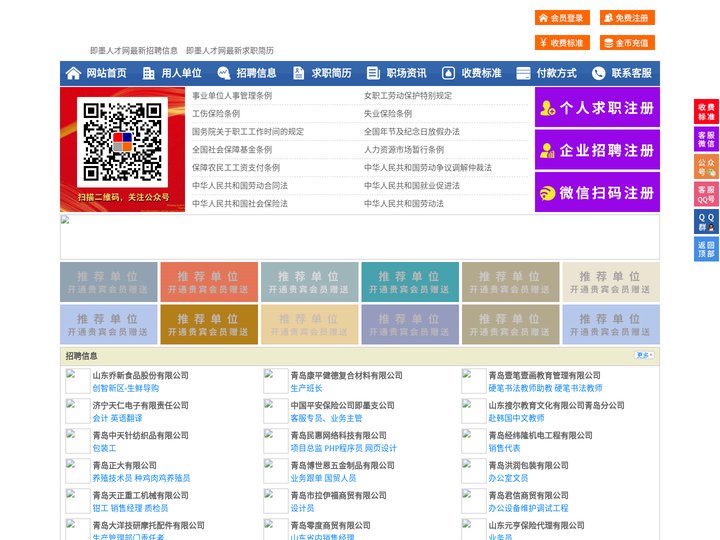The image size is (720, 540).
Task: Open 办公设备维护调试工程 job link
Action: (528, 508)
